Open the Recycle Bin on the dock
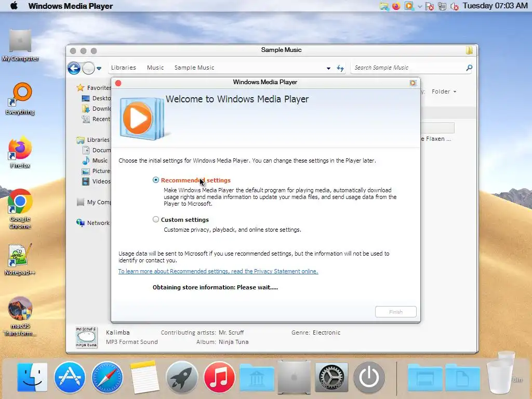Screen dimensions: 532x399 point(502,373)
